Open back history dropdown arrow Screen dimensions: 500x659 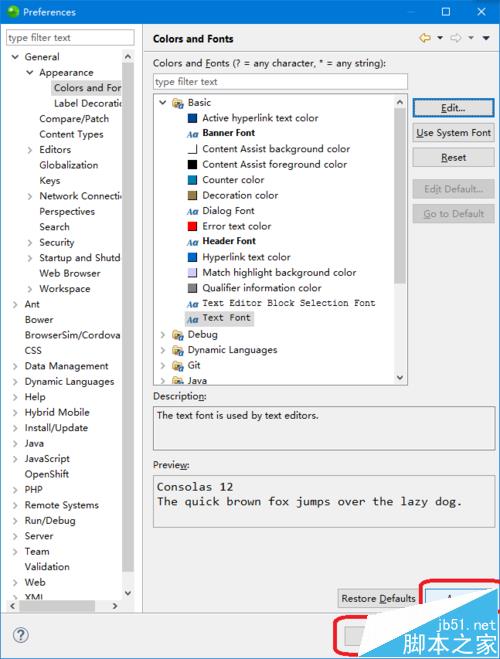pos(440,38)
